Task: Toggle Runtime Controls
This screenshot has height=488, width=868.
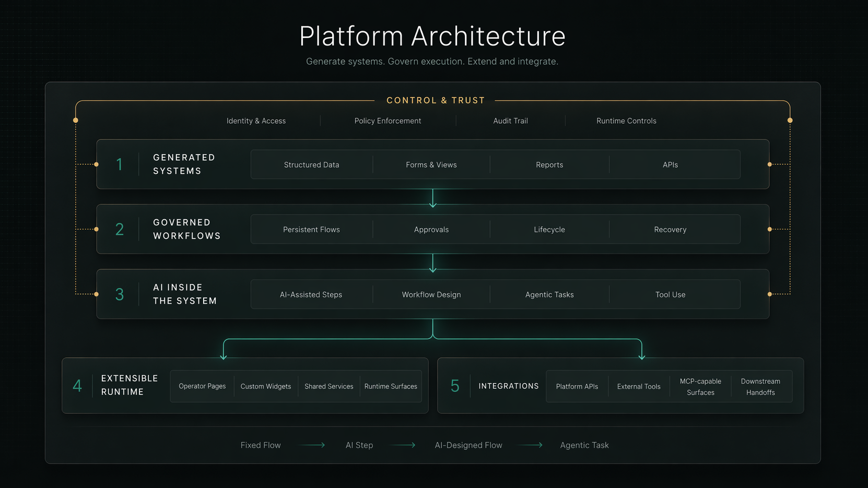Action: [626, 121]
